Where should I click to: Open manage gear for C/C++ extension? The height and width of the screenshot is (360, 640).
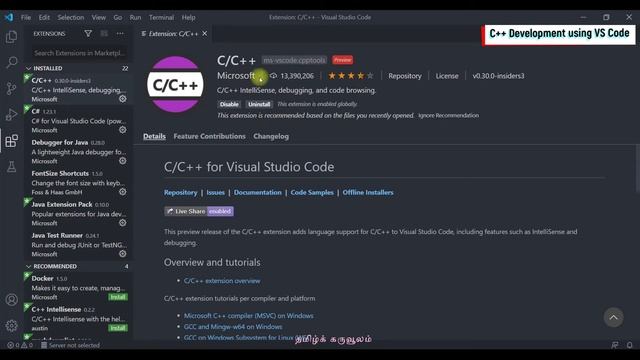122,99
